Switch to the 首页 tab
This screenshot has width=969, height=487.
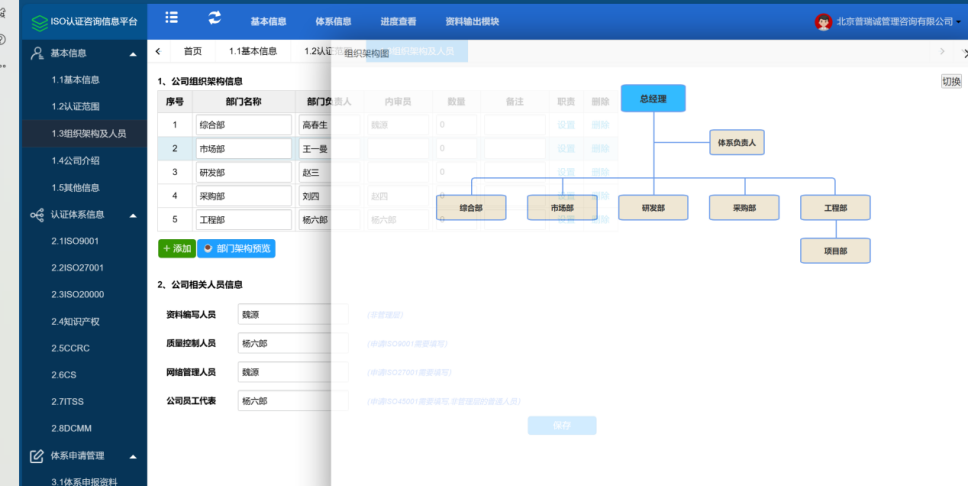pyautogui.click(x=193, y=51)
